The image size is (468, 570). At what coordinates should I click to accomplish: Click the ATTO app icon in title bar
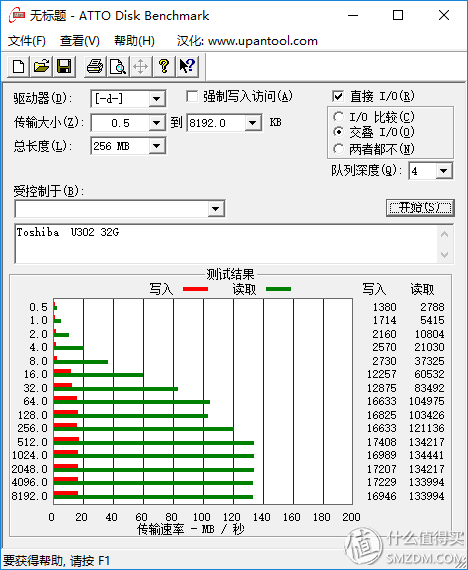click(x=17, y=15)
